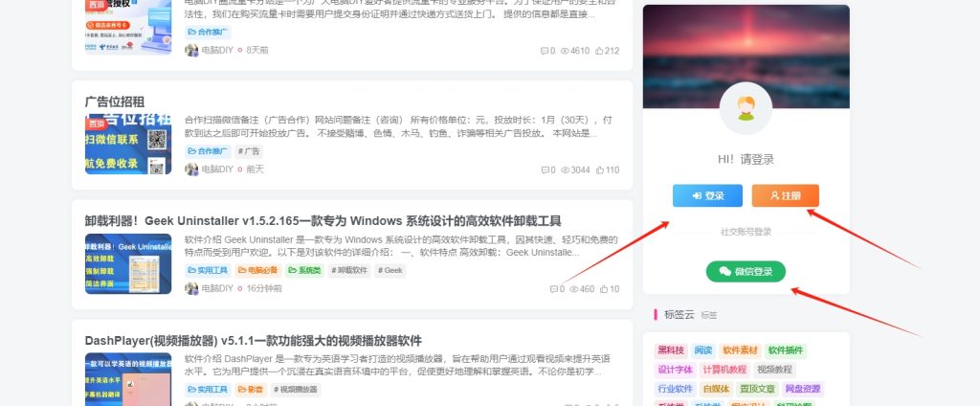Viewport: 980px width, 406px height.
Task: Open the 广告位招租 post title
Action: tap(115, 101)
